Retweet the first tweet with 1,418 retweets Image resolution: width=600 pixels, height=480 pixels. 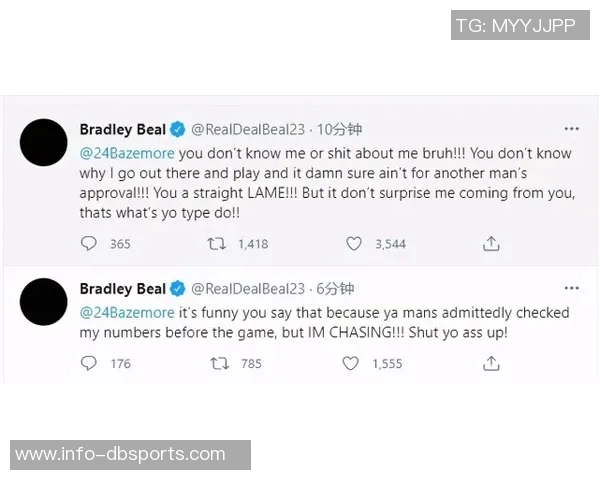217,243
